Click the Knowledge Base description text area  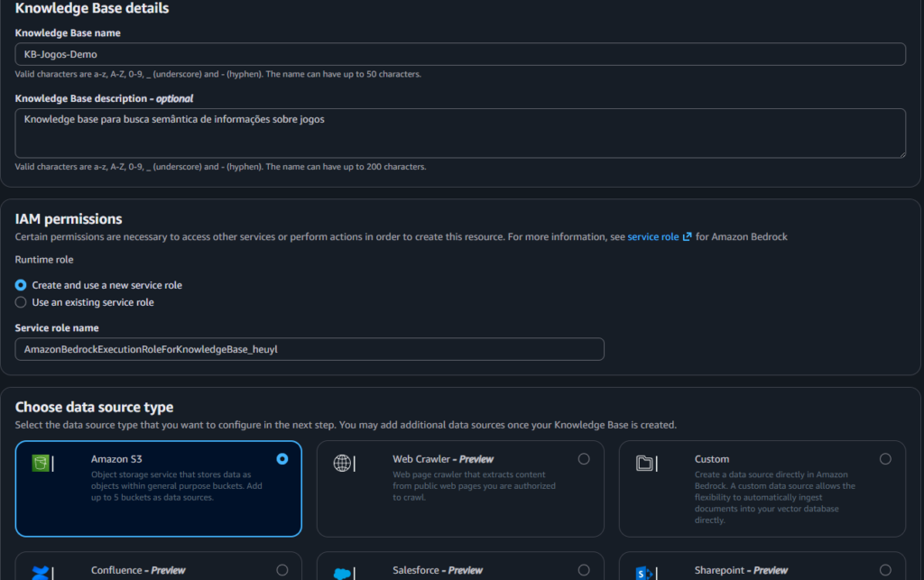[x=460, y=133]
